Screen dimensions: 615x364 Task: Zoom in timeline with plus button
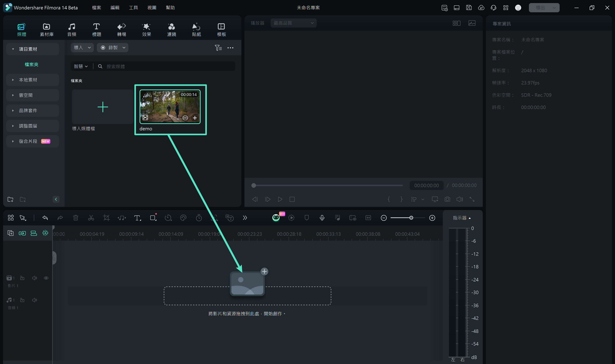point(432,218)
